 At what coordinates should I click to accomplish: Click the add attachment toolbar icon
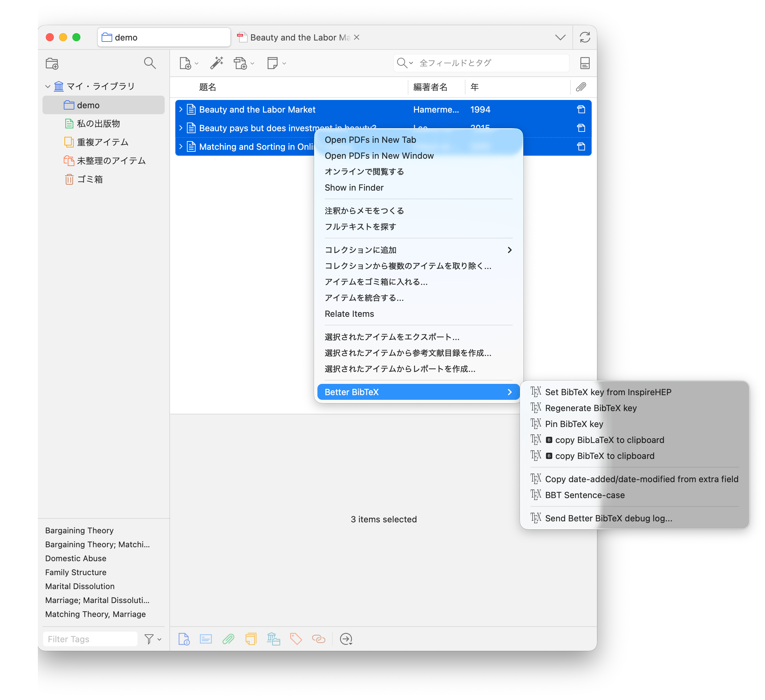[x=241, y=63]
